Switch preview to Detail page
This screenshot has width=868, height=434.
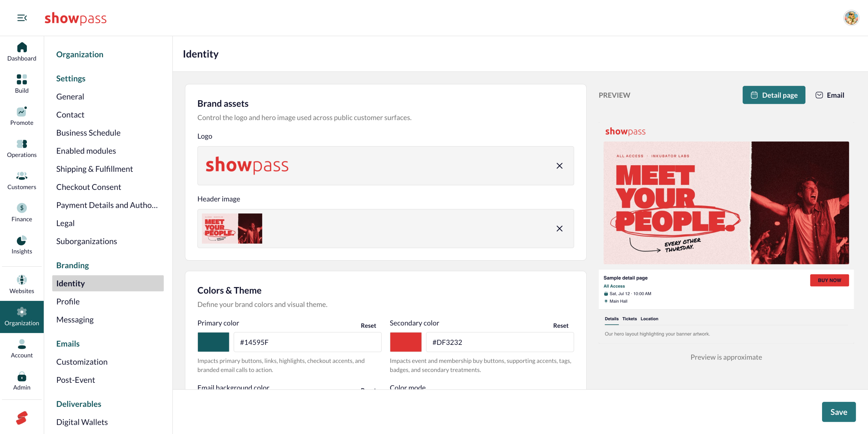pos(774,95)
